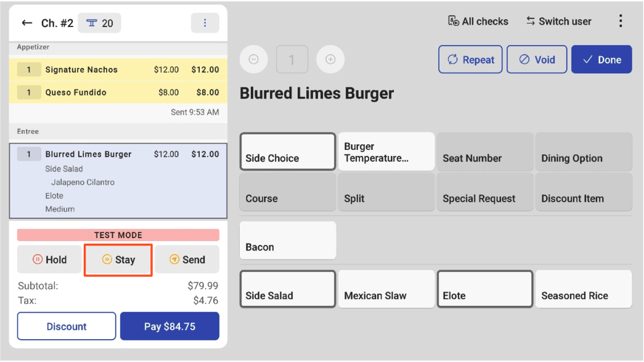
Task: Open the top-right overflow menu
Action: point(621,20)
